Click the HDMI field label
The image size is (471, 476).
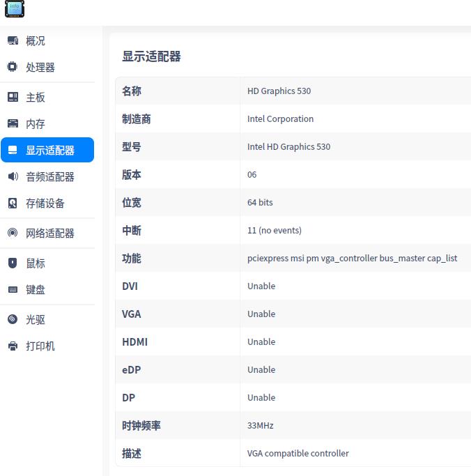click(x=134, y=342)
